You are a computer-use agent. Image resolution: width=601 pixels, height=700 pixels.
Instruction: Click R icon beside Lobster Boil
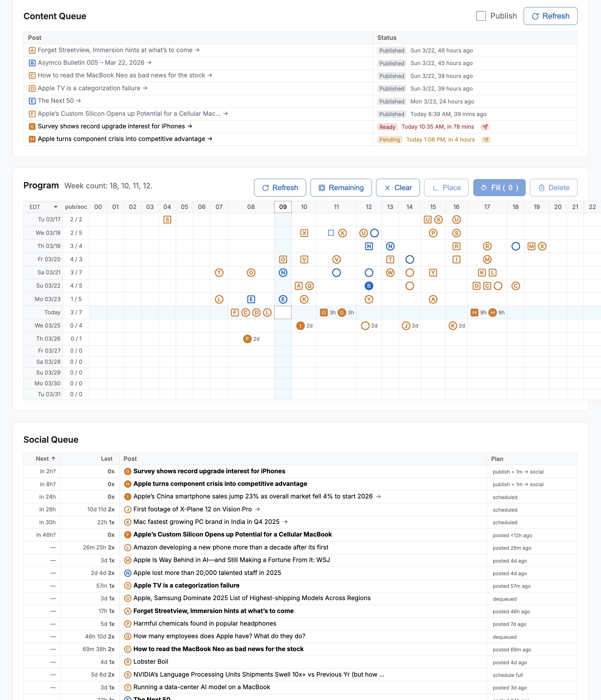(x=128, y=662)
